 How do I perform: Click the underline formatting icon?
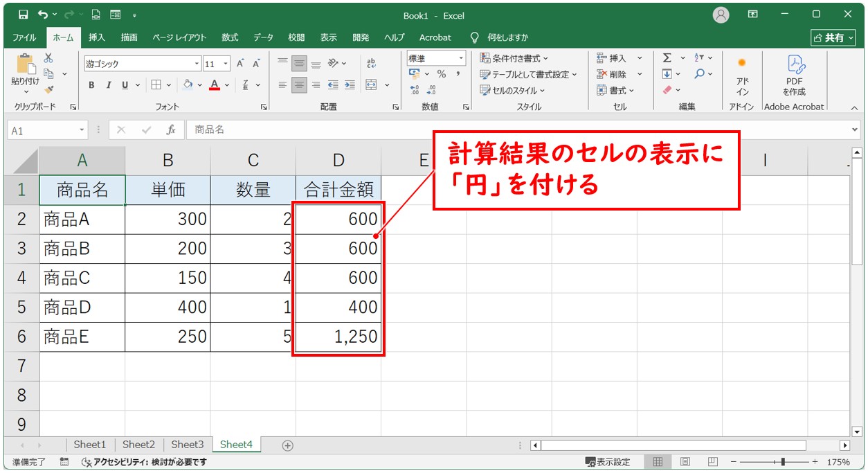click(x=125, y=84)
